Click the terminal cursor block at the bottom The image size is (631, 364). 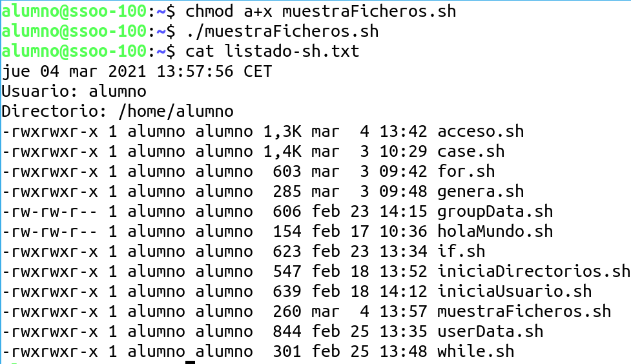190,361
